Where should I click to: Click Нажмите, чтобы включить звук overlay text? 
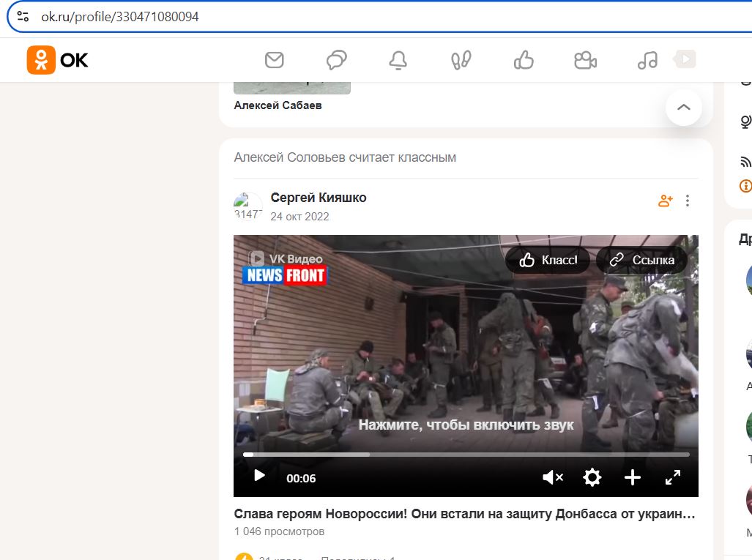click(466, 425)
